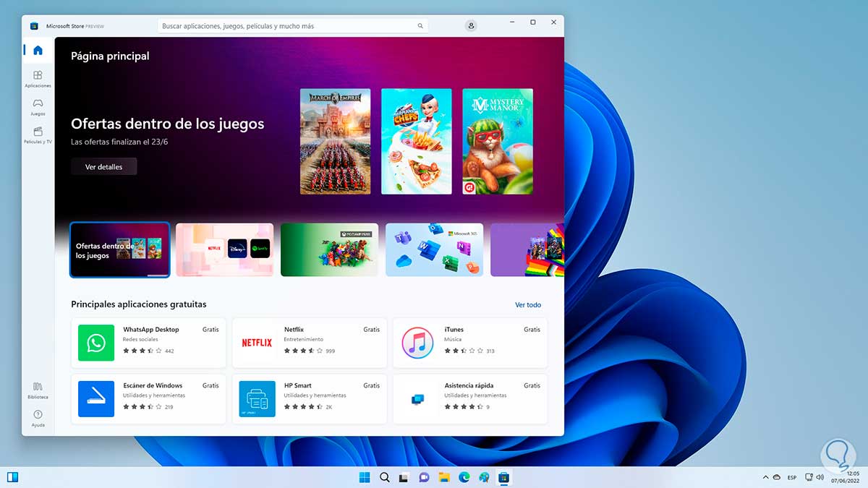This screenshot has width=868, height=488.
Task: Click the OneDrive cloud tray icon
Action: tap(777, 477)
